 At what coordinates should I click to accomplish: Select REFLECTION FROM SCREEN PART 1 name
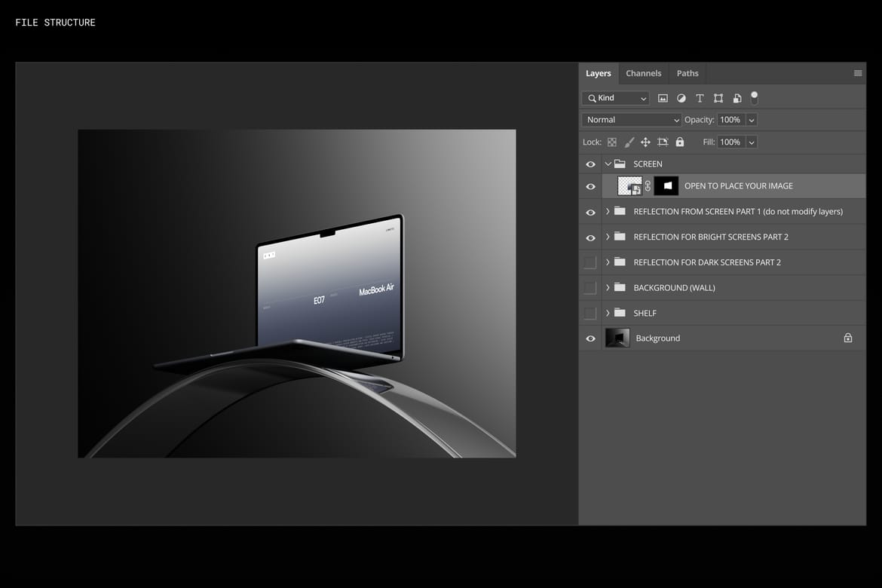click(738, 212)
